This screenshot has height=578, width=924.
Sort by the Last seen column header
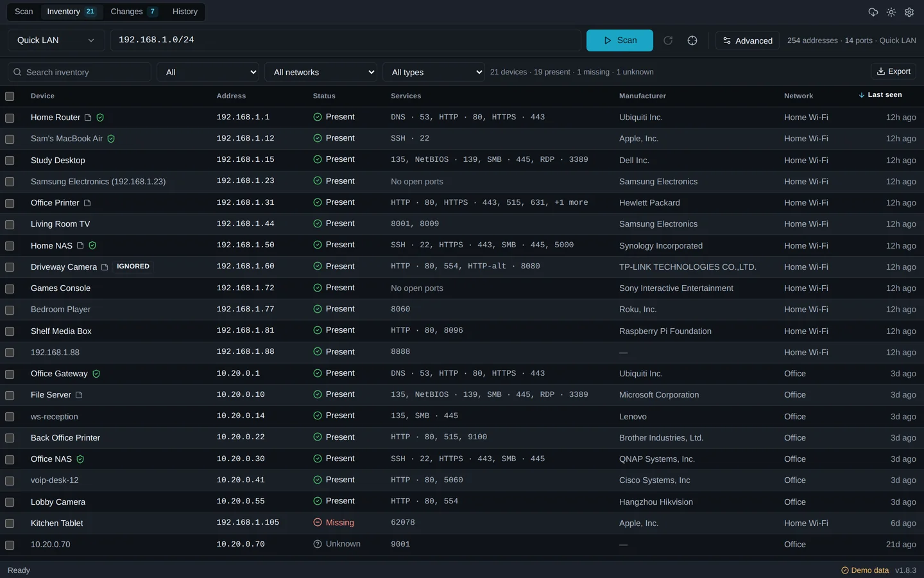[x=880, y=95]
